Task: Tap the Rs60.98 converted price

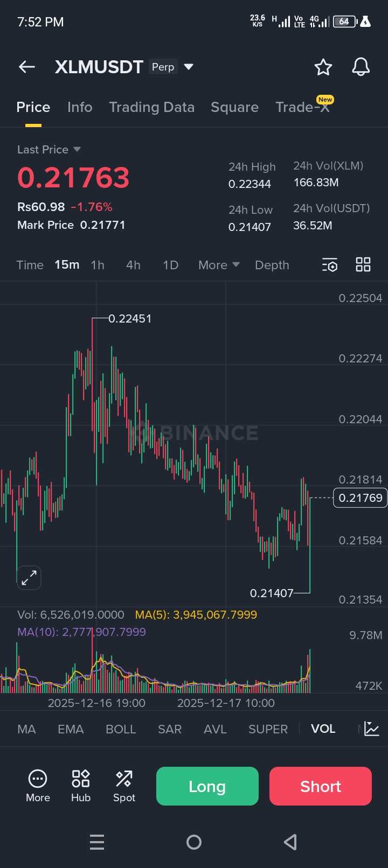Action: (41, 207)
